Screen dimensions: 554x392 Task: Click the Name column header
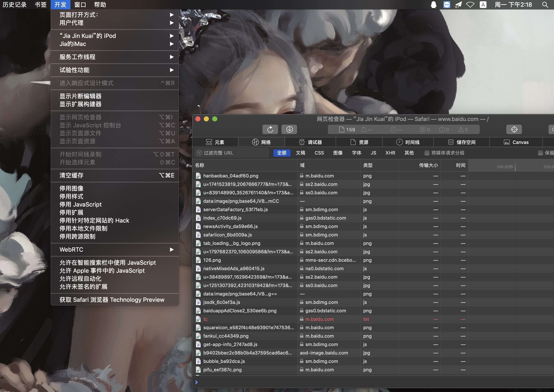click(x=245, y=165)
